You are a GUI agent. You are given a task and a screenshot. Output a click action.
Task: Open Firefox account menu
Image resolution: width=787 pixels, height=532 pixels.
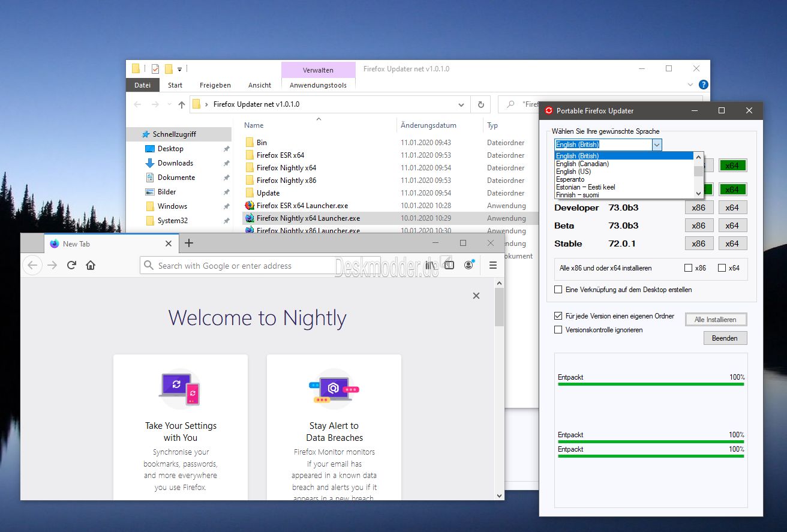tap(468, 265)
